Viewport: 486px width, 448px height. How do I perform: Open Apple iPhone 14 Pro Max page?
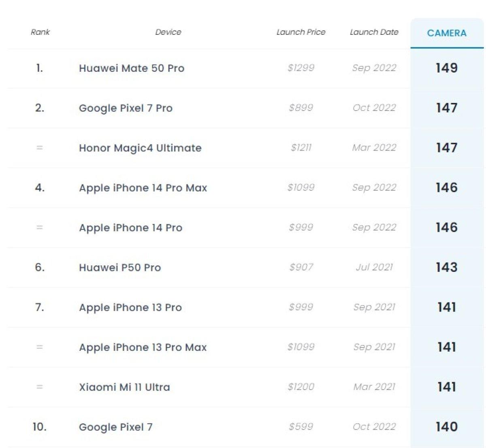143,188
